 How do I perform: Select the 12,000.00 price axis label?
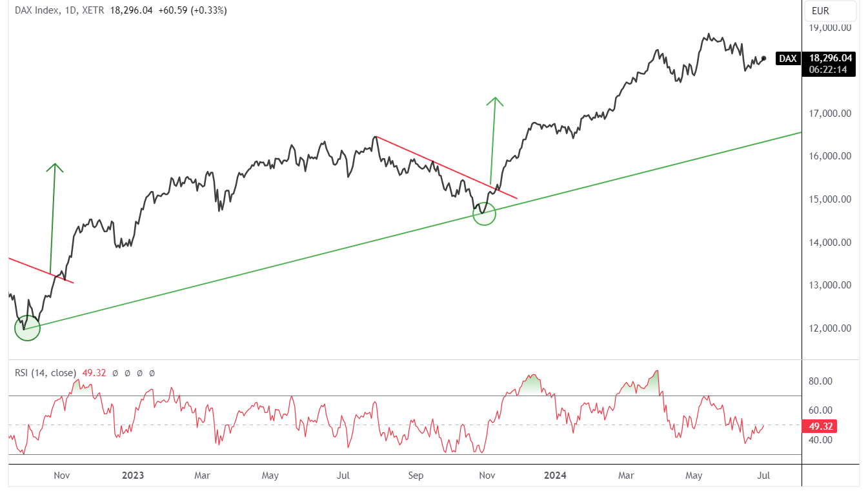point(829,328)
